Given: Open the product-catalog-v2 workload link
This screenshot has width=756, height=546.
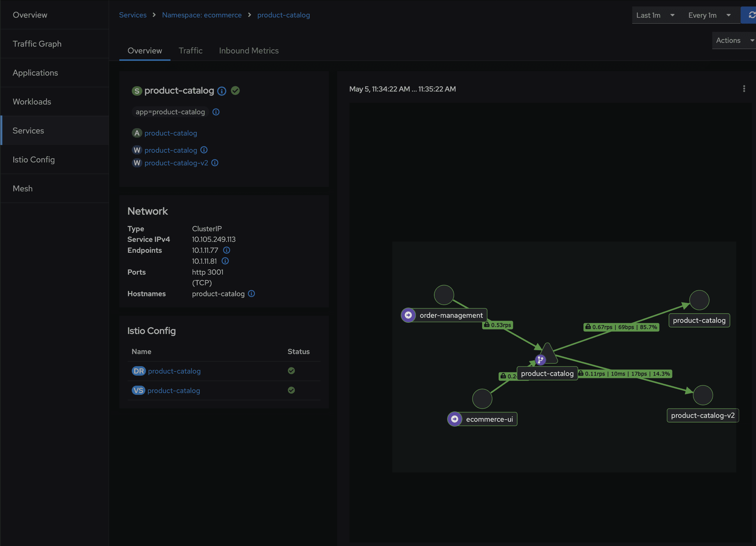Looking at the screenshot, I should [x=176, y=163].
